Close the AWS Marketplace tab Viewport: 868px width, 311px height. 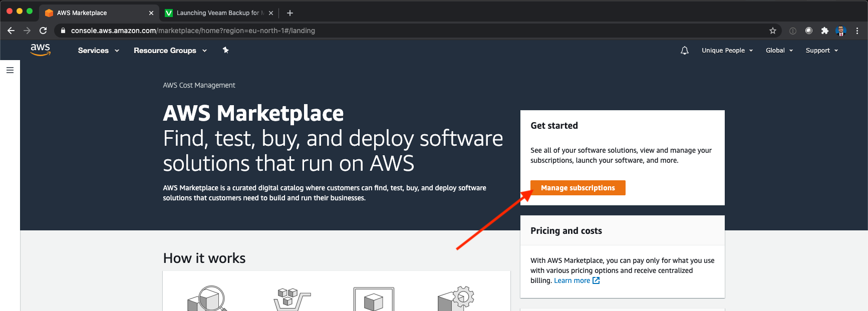151,13
